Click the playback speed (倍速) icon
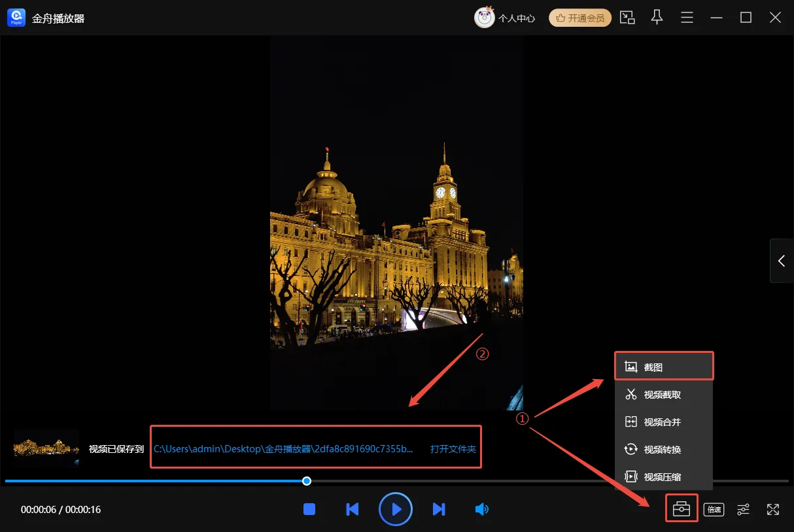 tap(714, 509)
